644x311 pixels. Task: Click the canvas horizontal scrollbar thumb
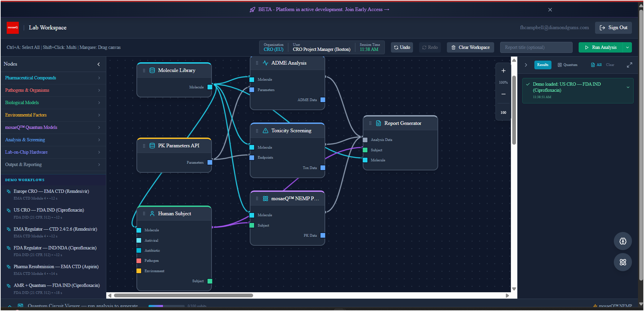[x=183, y=296]
